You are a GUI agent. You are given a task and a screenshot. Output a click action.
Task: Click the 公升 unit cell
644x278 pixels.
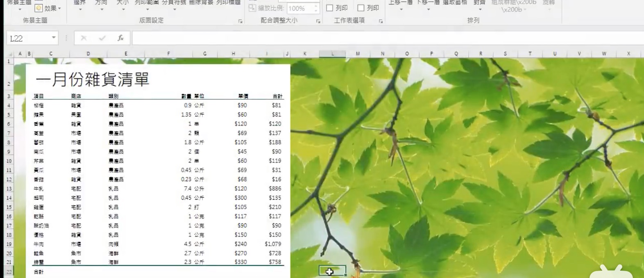point(199,189)
